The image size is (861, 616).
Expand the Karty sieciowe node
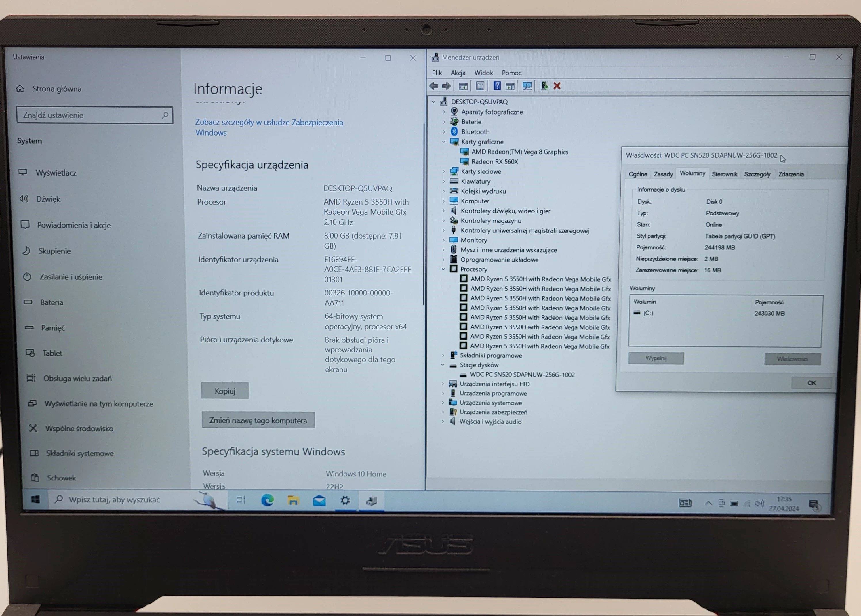(444, 171)
